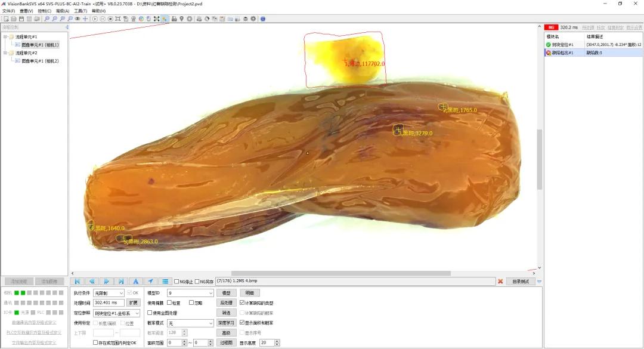Open the 执行条件 dropdown set to 无限制

[x=109, y=293]
